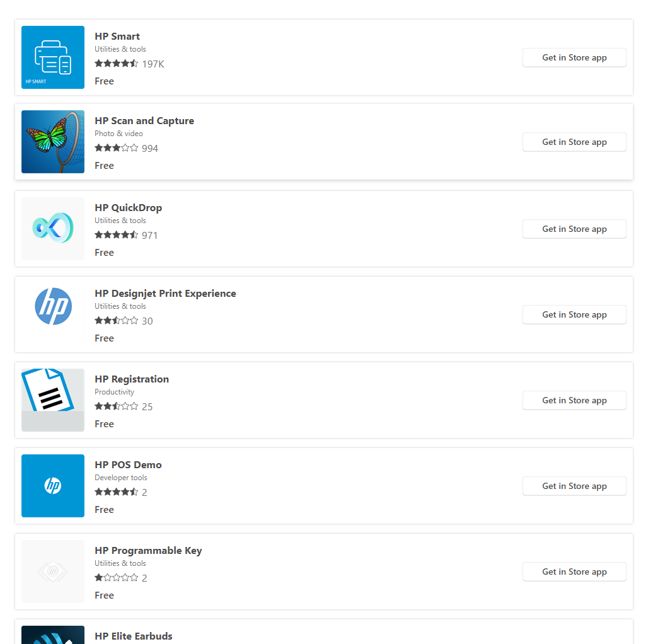
Task: Click the HP Designjet star rating
Action: (x=116, y=321)
